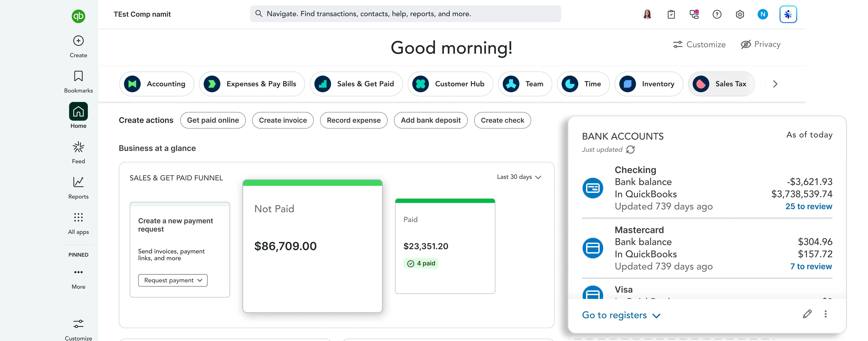The height and width of the screenshot is (341, 868).
Task: Click Get paid online button
Action: coord(213,120)
